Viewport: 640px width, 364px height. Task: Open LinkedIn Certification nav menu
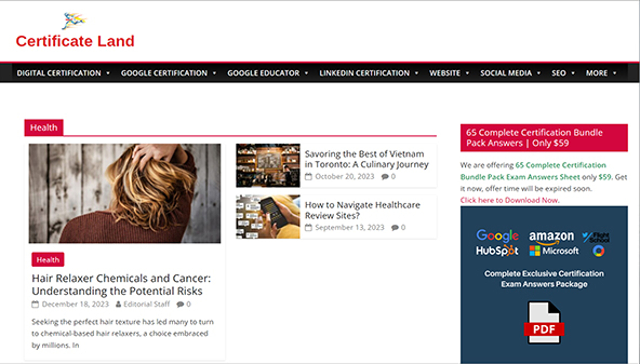click(364, 73)
